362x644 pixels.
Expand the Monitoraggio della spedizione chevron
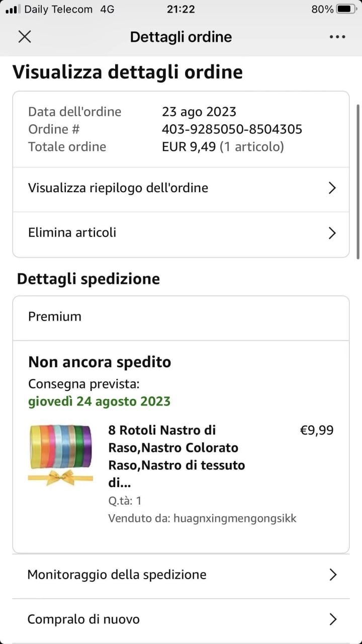coord(332,575)
